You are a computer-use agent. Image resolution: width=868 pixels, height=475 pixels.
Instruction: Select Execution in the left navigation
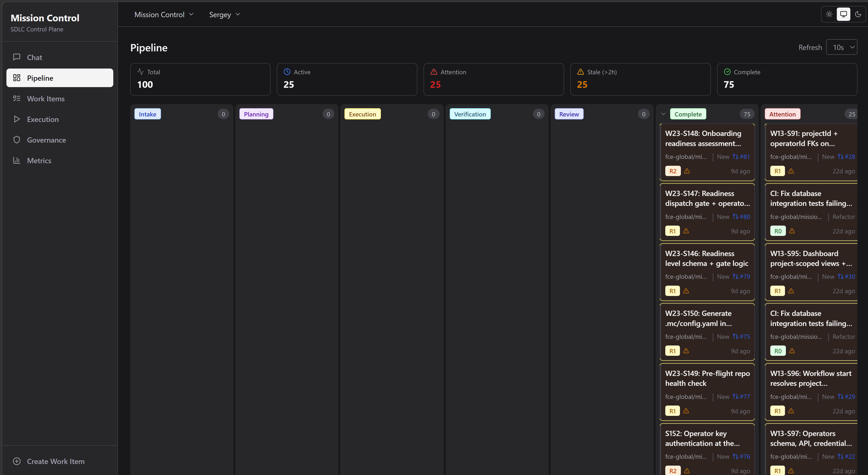coord(43,119)
